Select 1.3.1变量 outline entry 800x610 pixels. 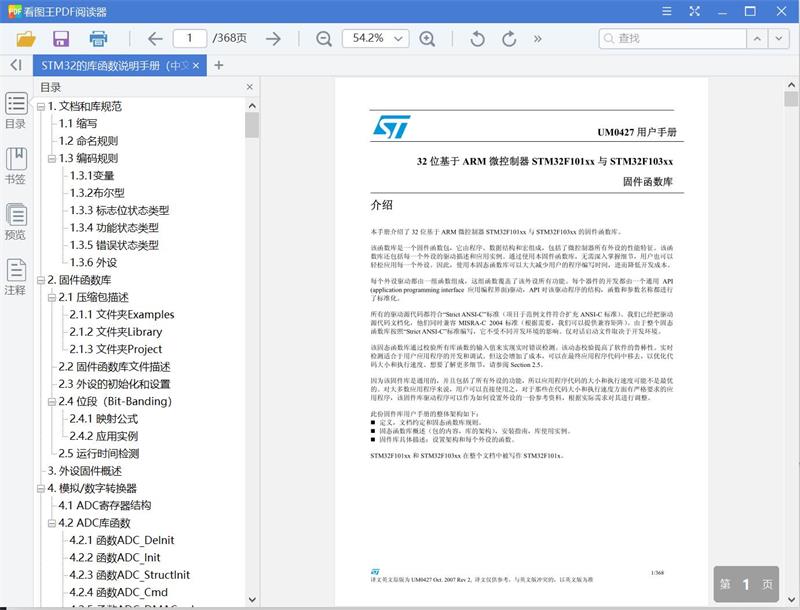(x=92, y=175)
